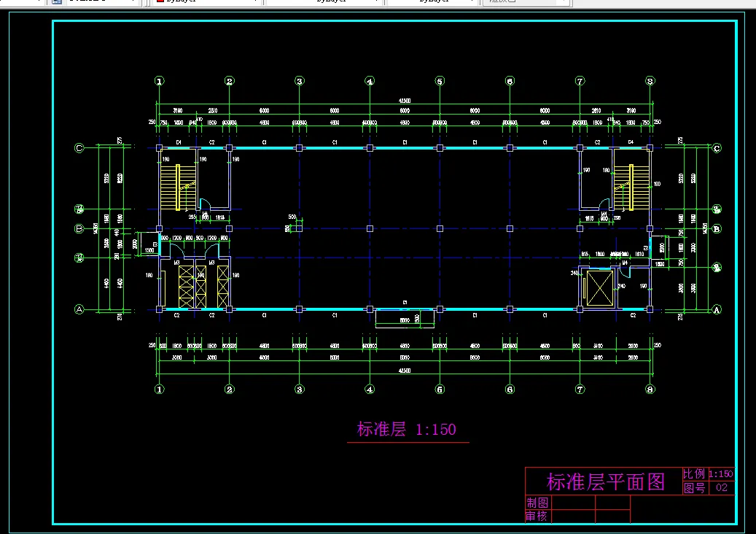Pick axis bubble 4 in the bottom row
This screenshot has height=534, width=756.
(x=370, y=390)
